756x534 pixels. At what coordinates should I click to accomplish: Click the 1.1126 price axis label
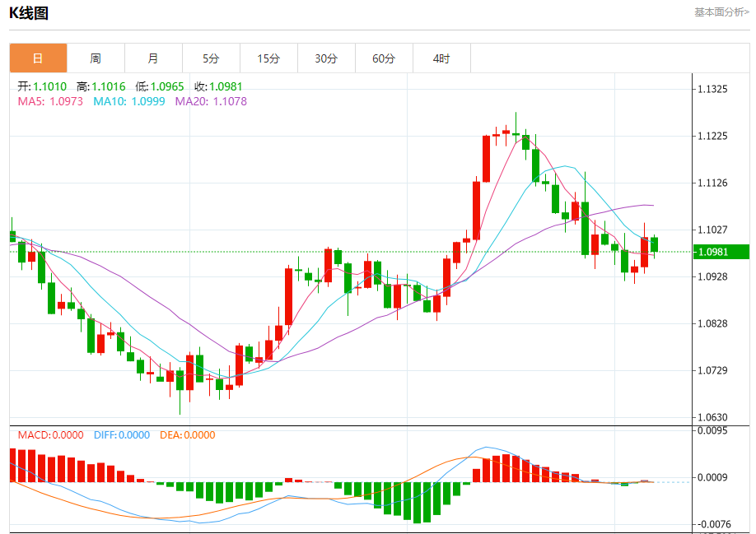(712, 183)
